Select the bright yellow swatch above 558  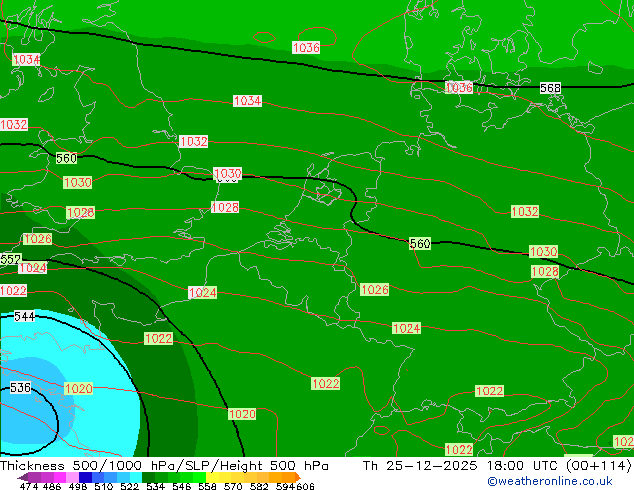[212, 477]
